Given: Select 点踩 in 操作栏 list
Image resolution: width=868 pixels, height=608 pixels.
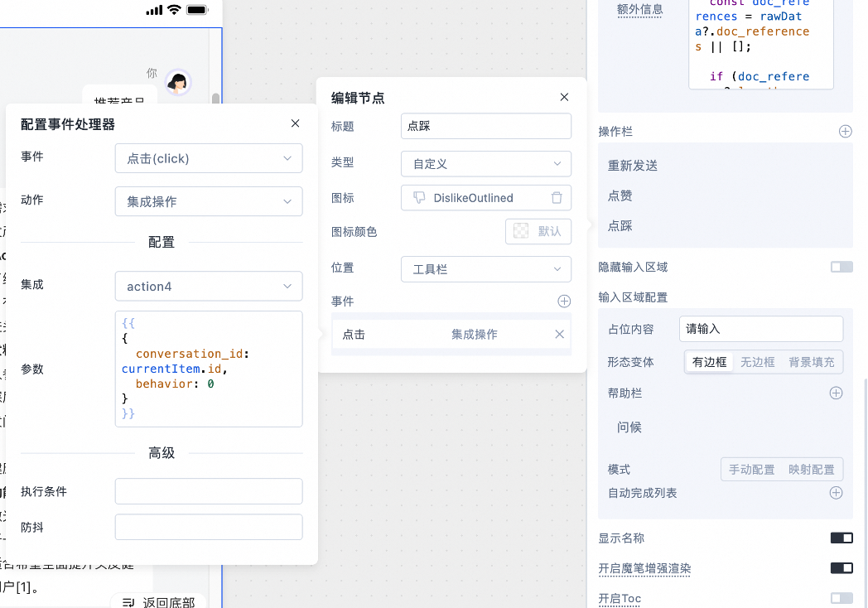Looking at the screenshot, I should click(620, 226).
